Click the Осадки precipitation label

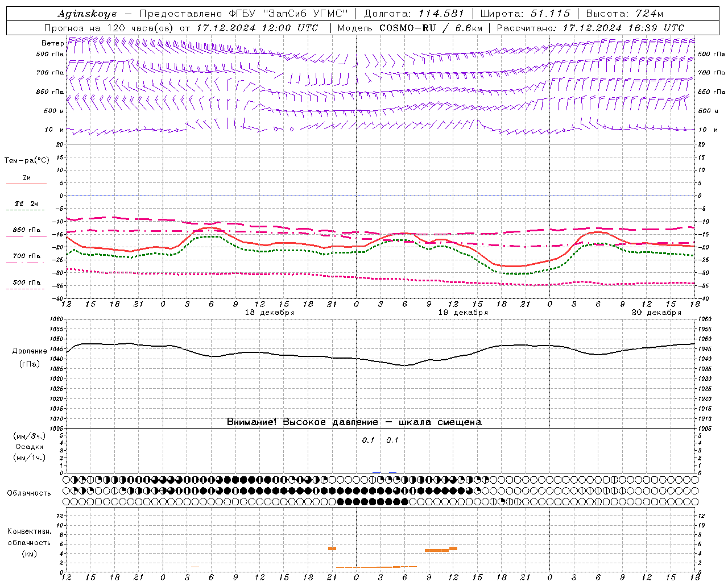click(x=30, y=447)
